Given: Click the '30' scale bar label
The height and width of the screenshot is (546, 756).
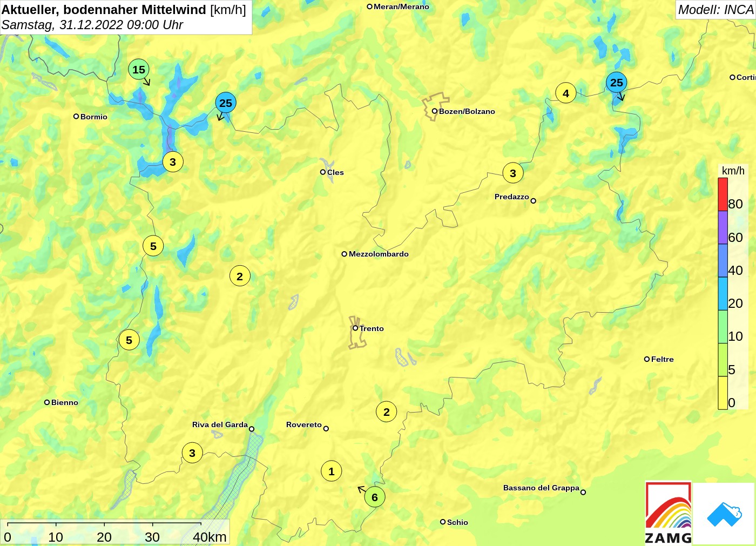Looking at the screenshot, I should [x=152, y=537].
